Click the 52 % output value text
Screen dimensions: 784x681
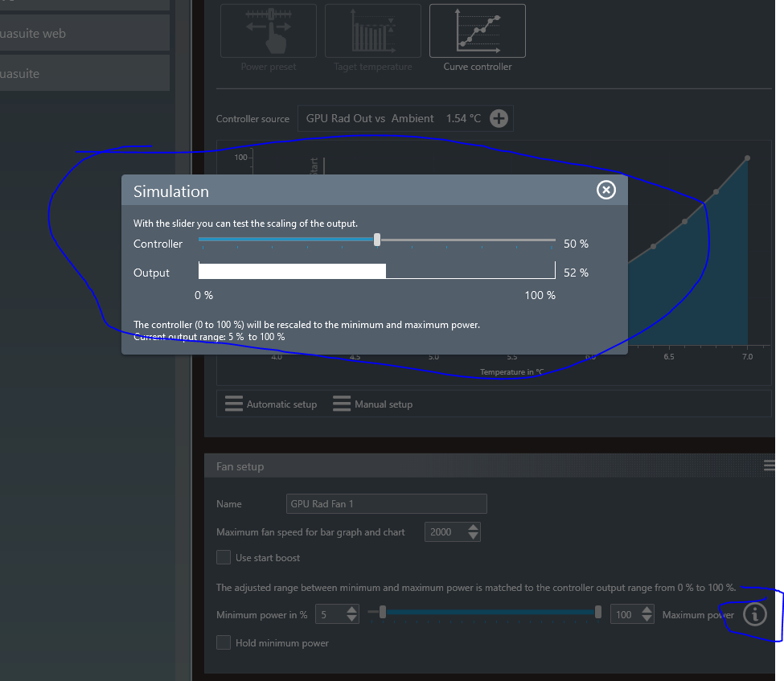coord(576,273)
